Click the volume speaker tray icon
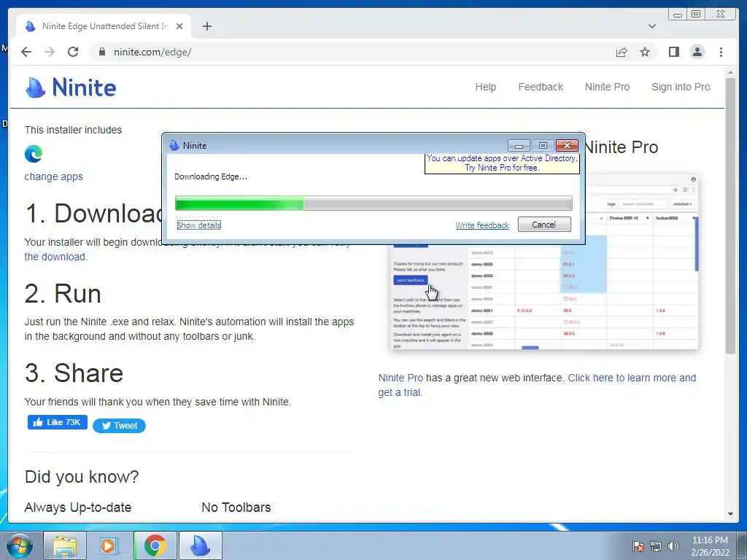Image resolution: width=747 pixels, height=560 pixels. (x=673, y=545)
